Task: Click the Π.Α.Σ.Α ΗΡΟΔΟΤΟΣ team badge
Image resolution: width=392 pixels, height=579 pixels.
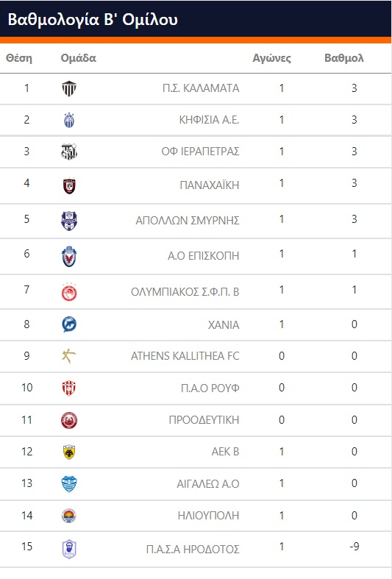Action: click(x=69, y=549)
